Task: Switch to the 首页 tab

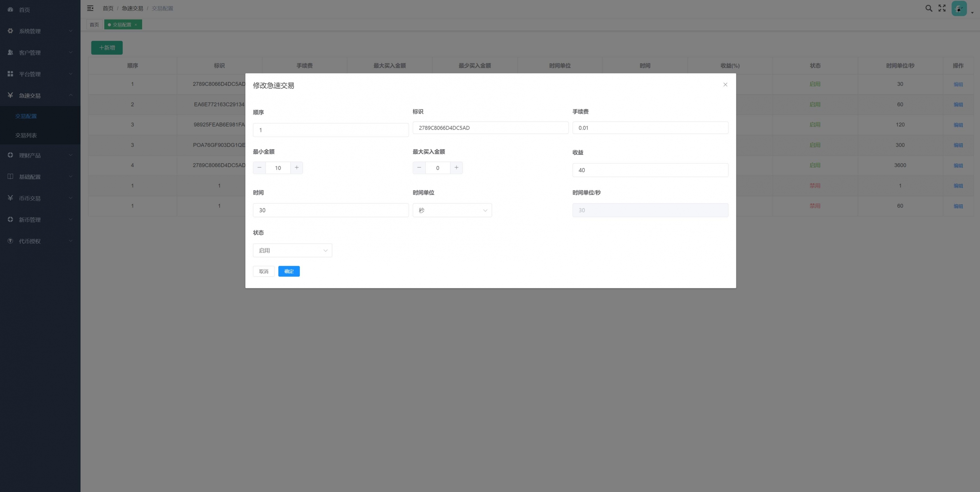Action: point(94,25)
